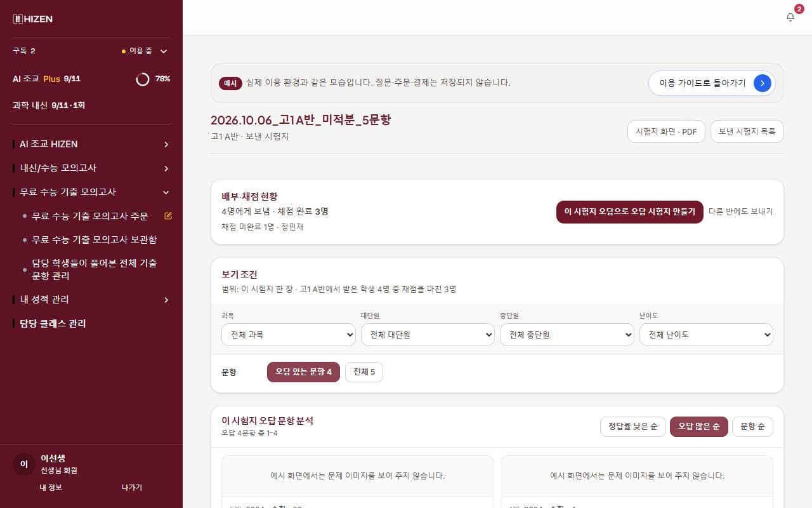
Task: Open the 난이도 dropdown 전체 난이도
Action: tap(706, 335)
